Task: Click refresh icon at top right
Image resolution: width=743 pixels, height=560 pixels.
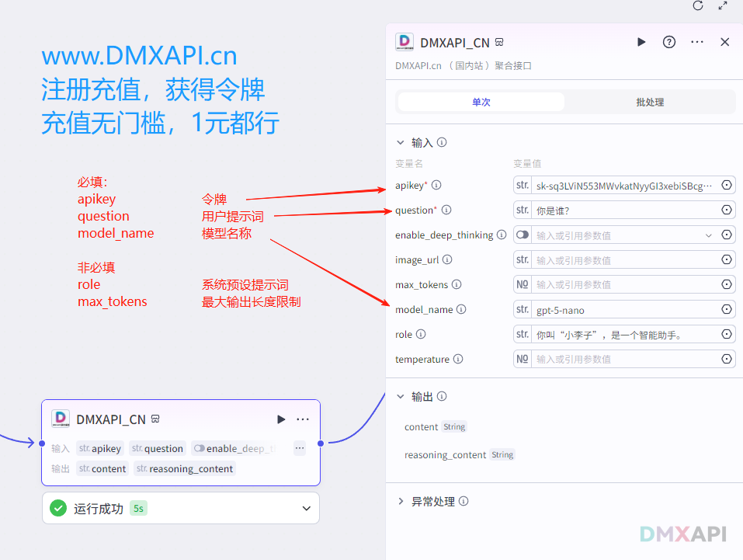Action: pos(698,6)
